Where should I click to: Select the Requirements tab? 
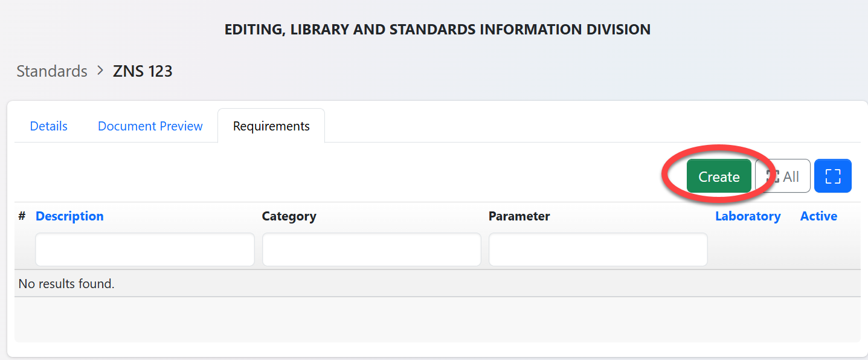pyautogui.click(x=271, y=126)
